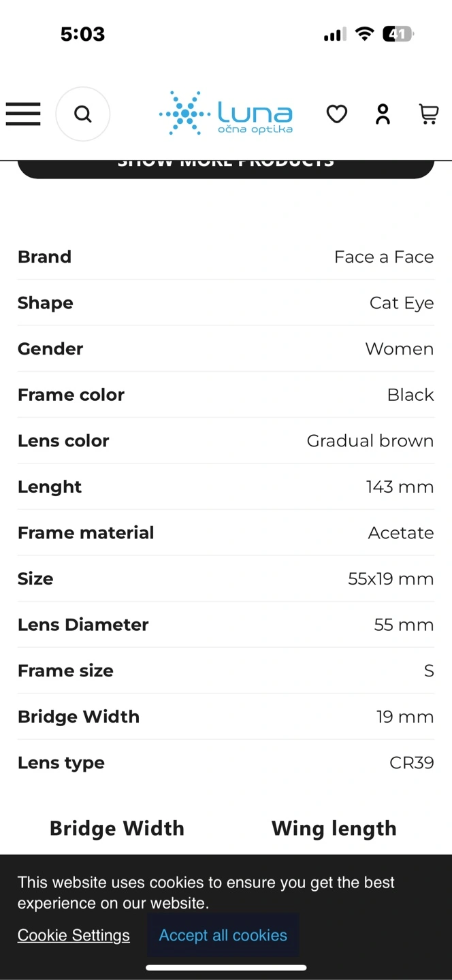Tap the Wi-Fi status icon

click(x=365, y=34)
